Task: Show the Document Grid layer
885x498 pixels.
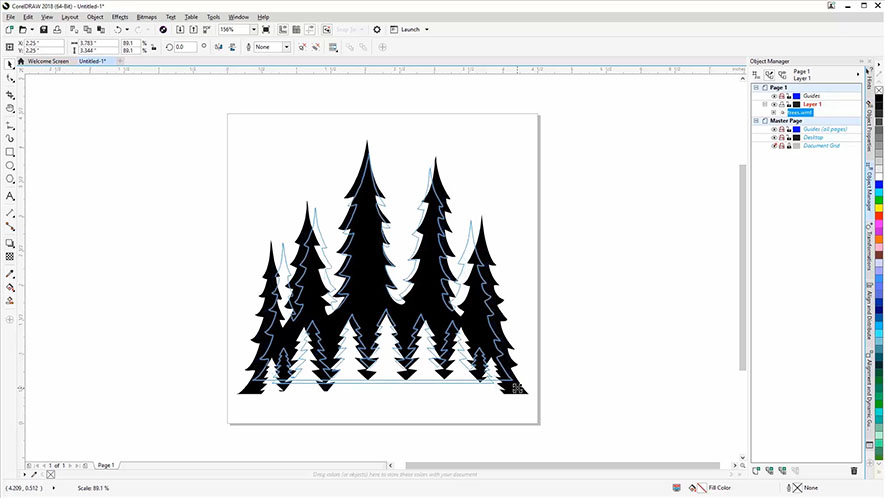Action: point(774,146)
